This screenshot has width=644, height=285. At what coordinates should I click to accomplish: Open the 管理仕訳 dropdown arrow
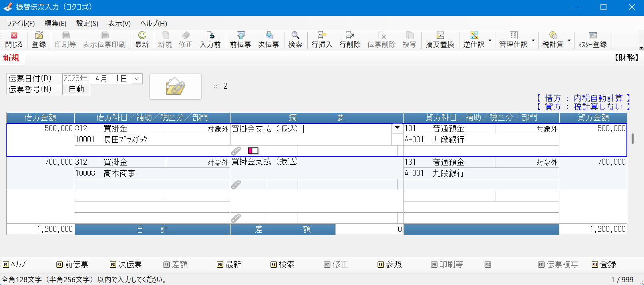(533, 40)
